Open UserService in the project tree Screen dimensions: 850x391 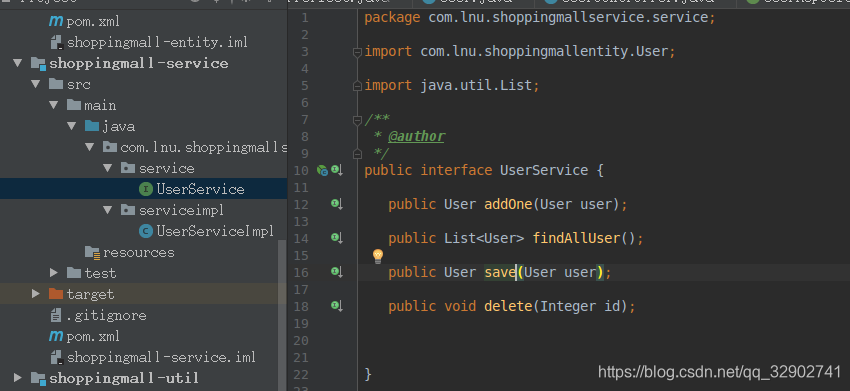click(x=201, y=189)
